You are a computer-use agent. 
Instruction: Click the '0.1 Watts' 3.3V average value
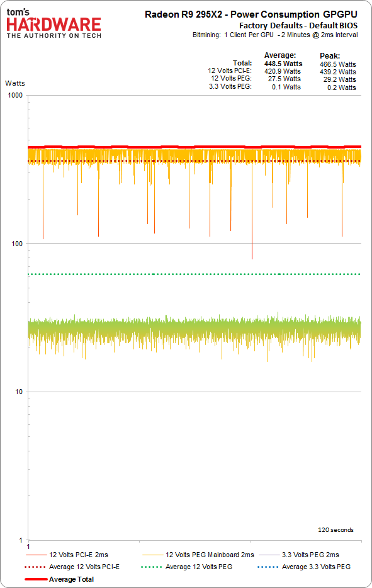tap(286, 87)
